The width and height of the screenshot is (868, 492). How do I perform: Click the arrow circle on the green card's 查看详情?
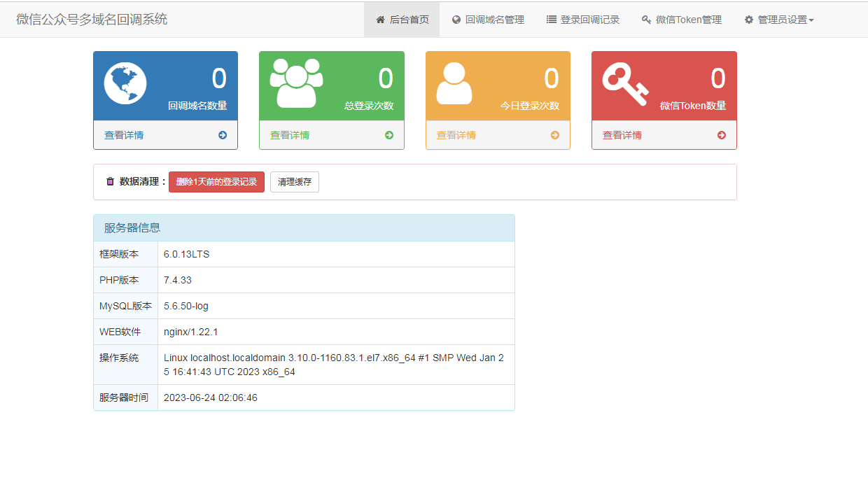pyautogui.click(x=388, y=134)
